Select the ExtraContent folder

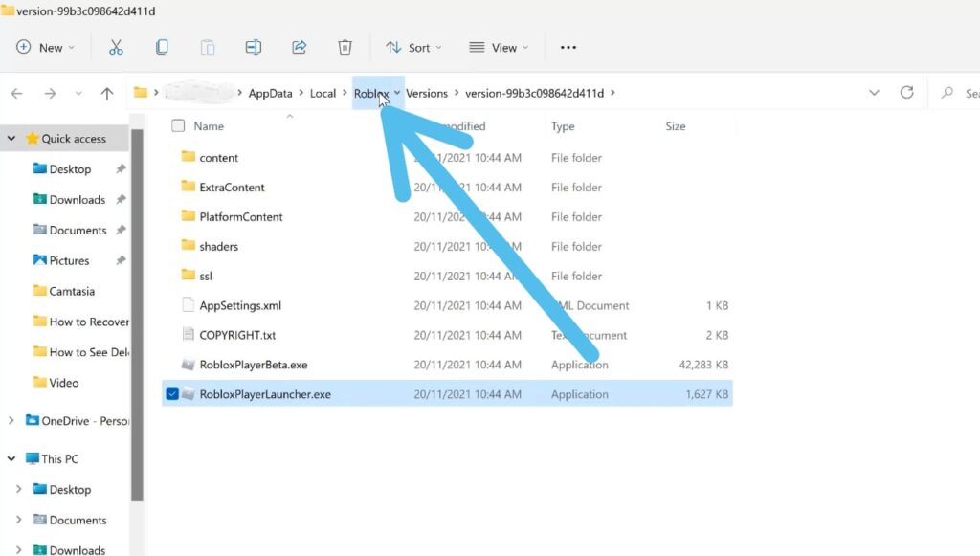coord(232,187)
